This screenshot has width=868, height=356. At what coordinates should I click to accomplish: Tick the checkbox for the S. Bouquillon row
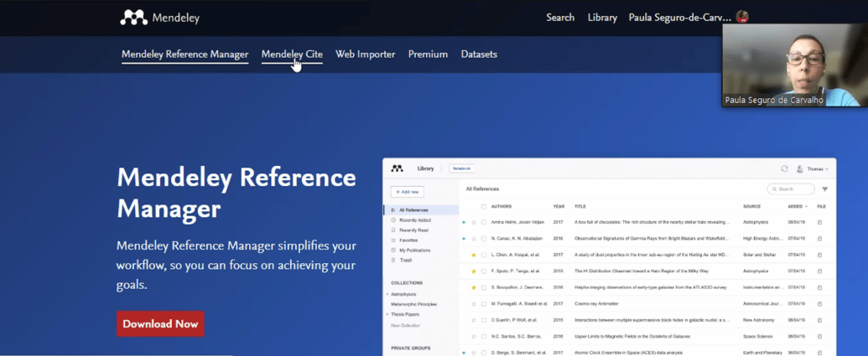pyautogui.click(x=484, y=287)
